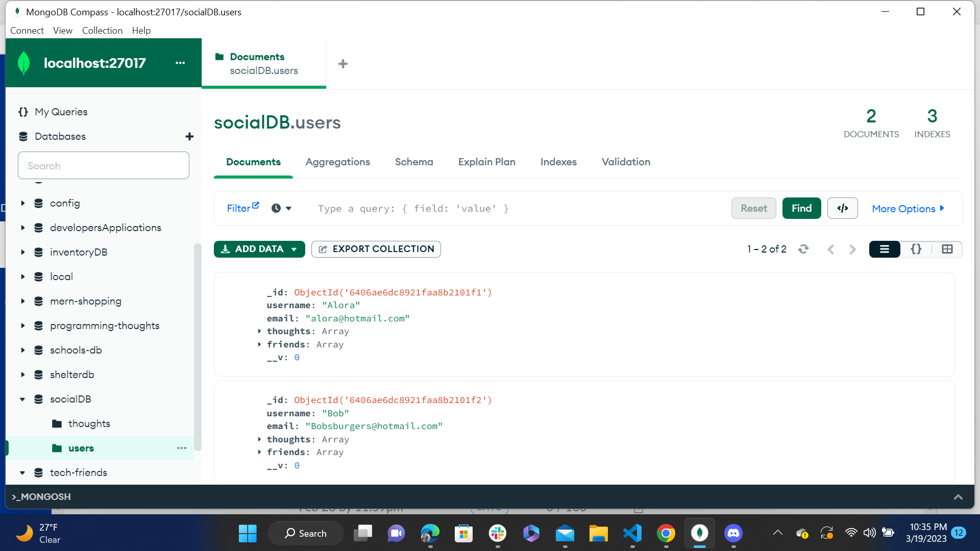This screenshot has height=551, width=980.
Task: Open the ADD DATA dropdown
Action: [295, 249]
